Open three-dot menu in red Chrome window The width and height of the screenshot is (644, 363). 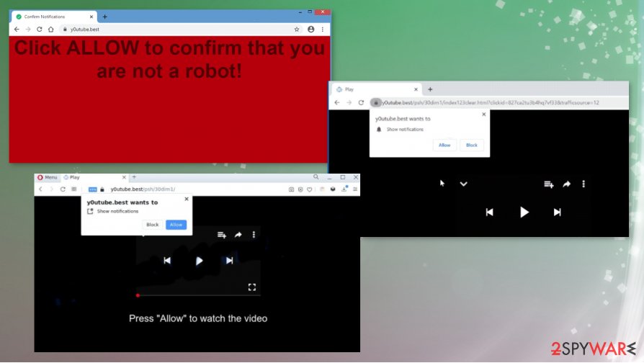(x=323, y=29)
